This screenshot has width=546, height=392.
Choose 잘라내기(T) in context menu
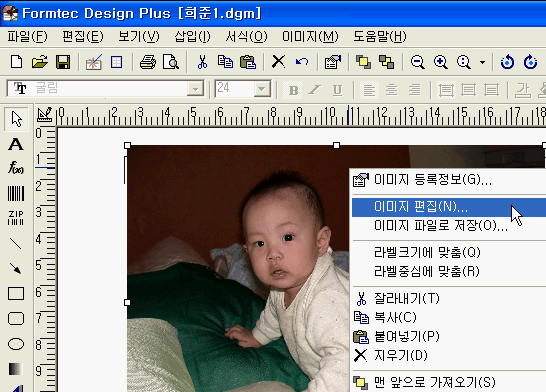pyautogui.click(x=448, y=298)
